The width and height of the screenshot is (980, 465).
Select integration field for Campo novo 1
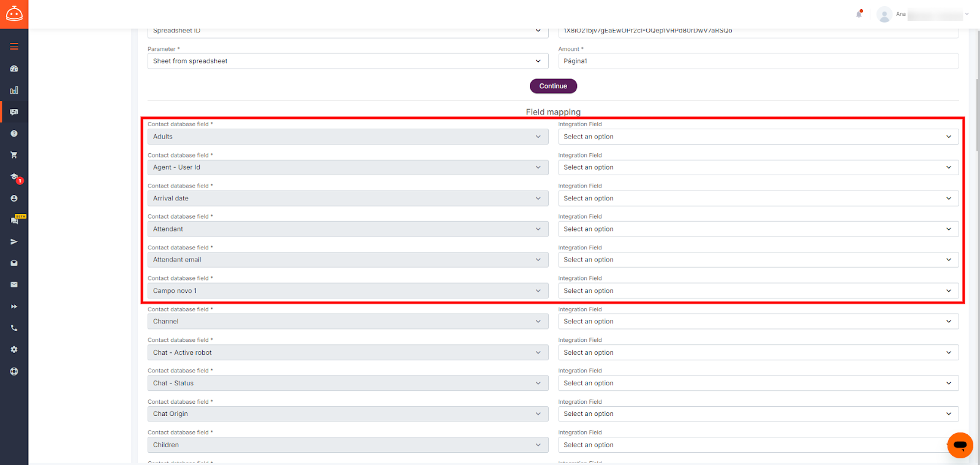(x=758, y=291)
